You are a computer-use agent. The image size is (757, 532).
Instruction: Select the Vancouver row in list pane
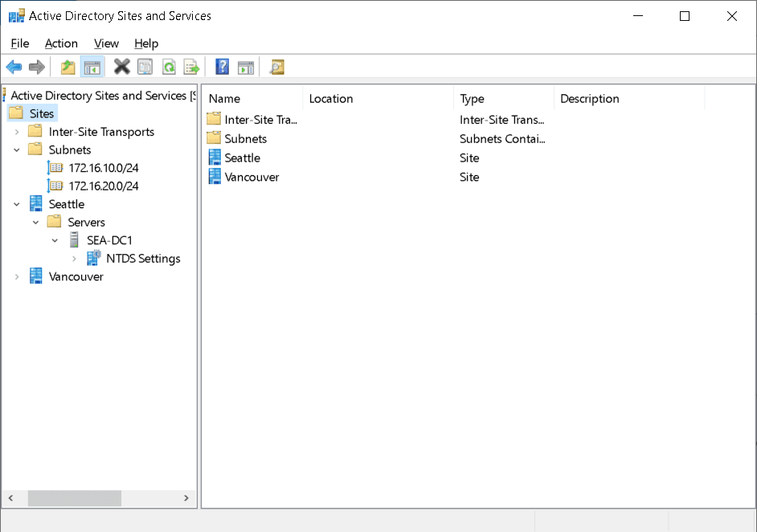tap(252, 177)
